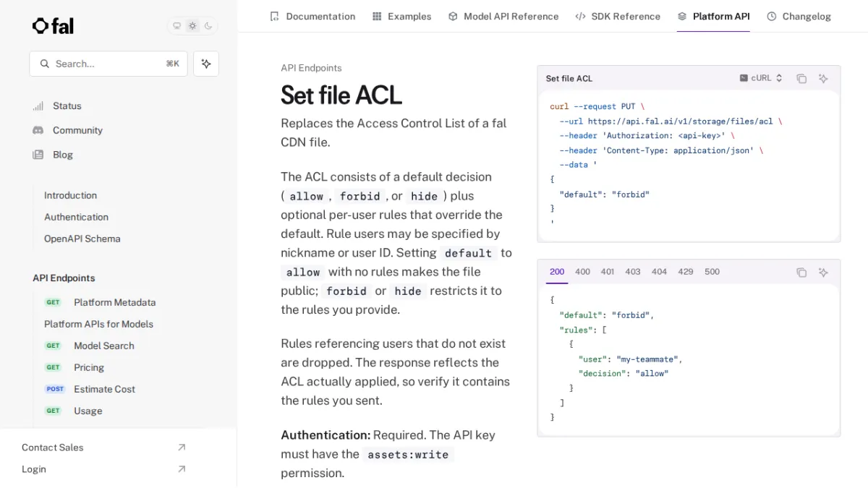The width and height of the screenshot is (868, 488).
Task: Open Model Search endpoint
Action: [103, 346]
